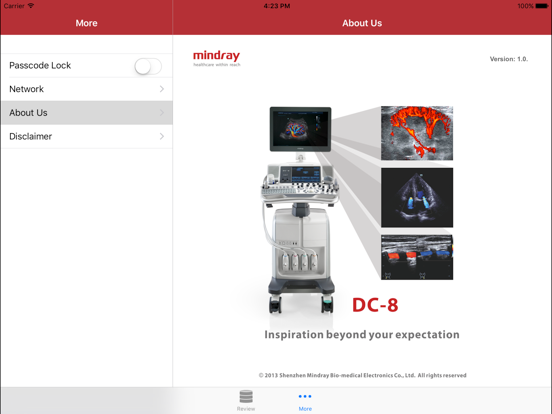Image resolution: width=552 pixels, height=414 pixels.
Task: Tap the More three-dots icon
Action: tap(305, 396)
